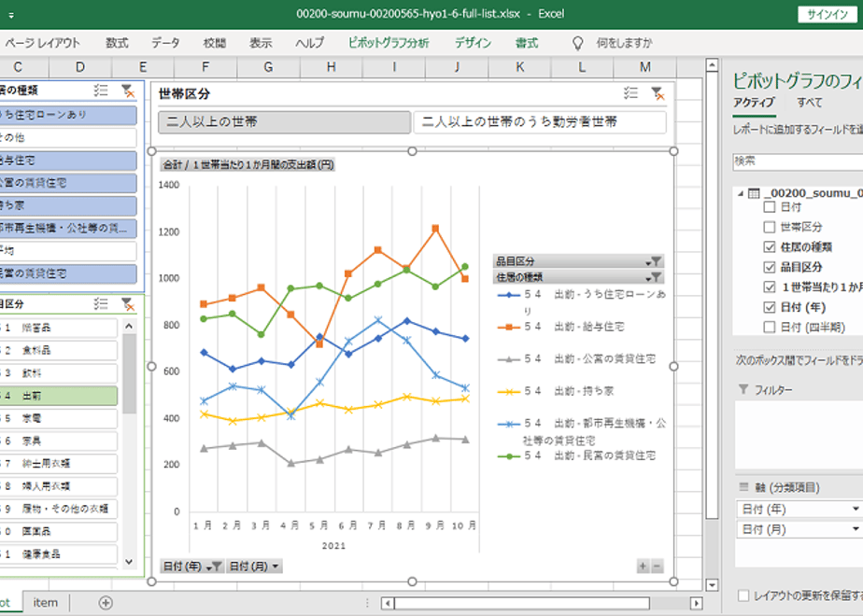The width and height of the screenshot is (863, 616).
Task: Click multi-select icon in 品目区分 slicer
Action: [x=101, y=303]
